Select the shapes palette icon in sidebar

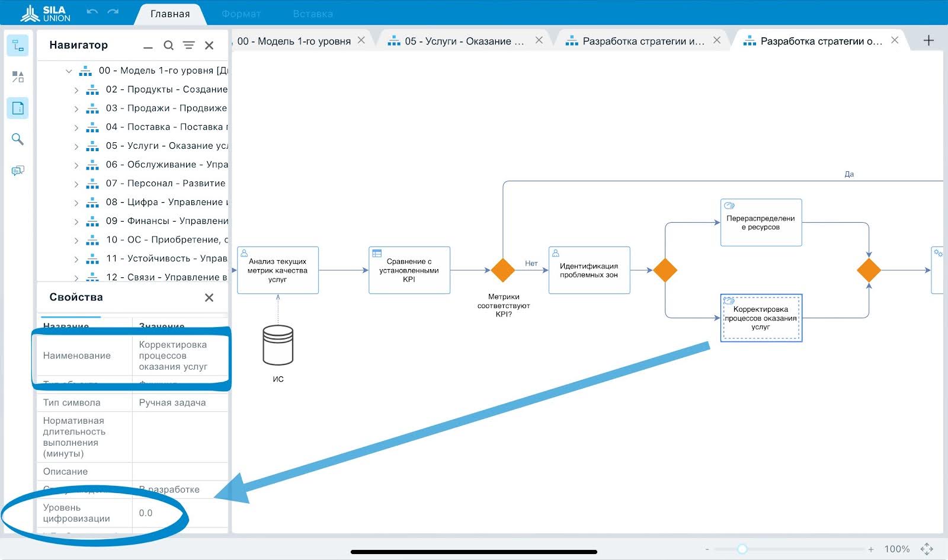pos(18,76)
